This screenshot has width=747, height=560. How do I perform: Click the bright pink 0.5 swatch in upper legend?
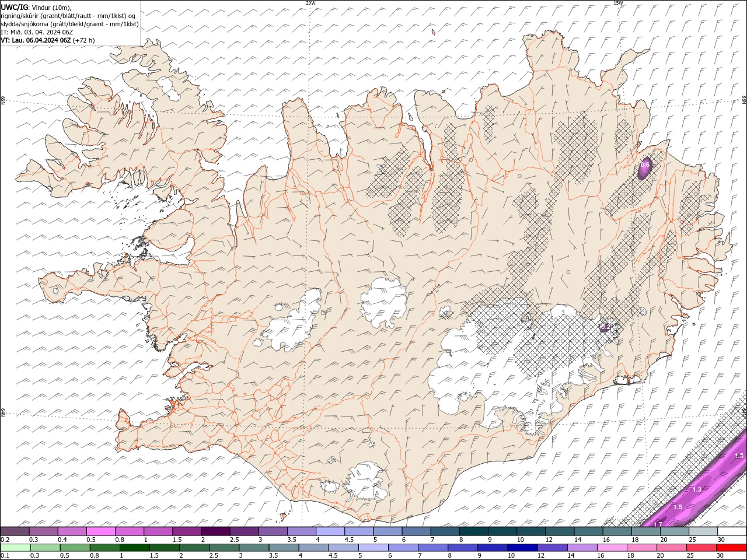pos(100,531)
